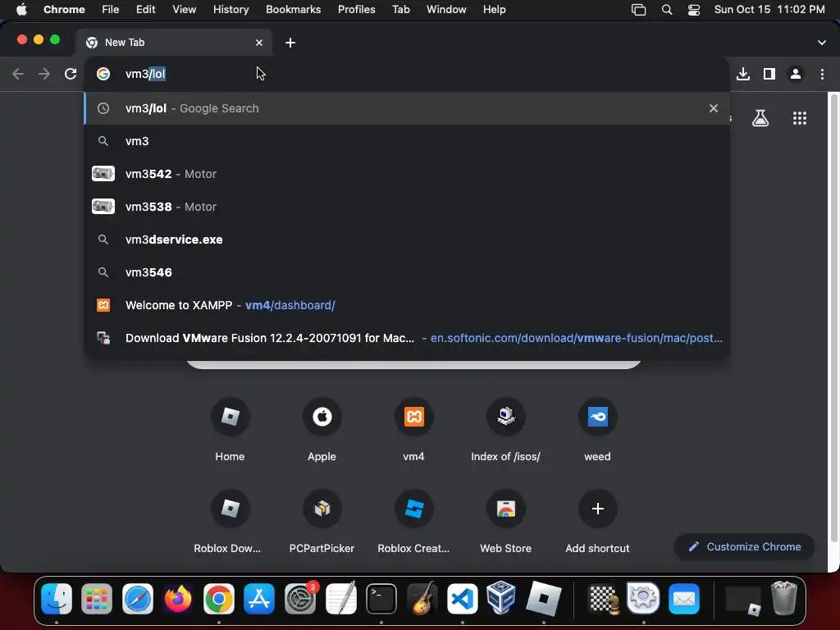This screenshot has height=630, width=840.
Task: Open the View menu
Action: click(x=185, y=10)
